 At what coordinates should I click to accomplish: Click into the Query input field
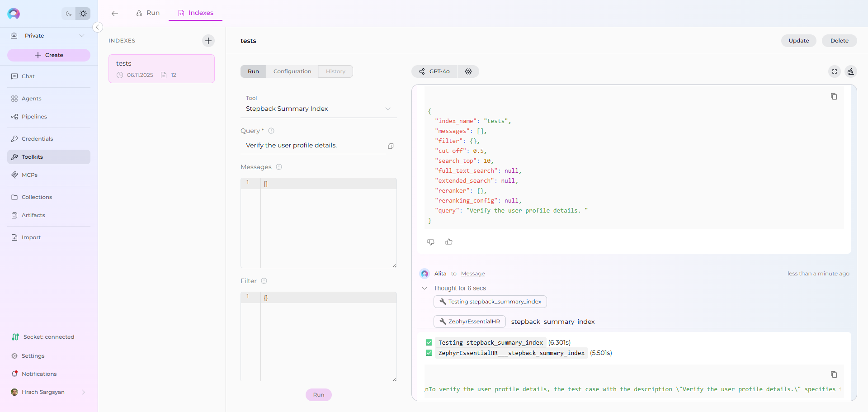tap(313, 145)
